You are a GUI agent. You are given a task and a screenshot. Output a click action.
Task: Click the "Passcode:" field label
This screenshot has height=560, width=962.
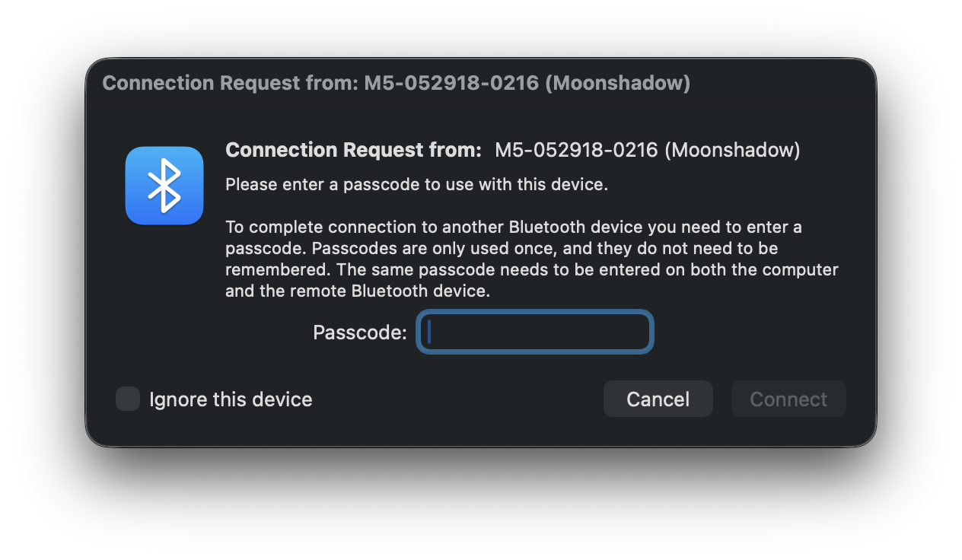[x=360, y=332]
